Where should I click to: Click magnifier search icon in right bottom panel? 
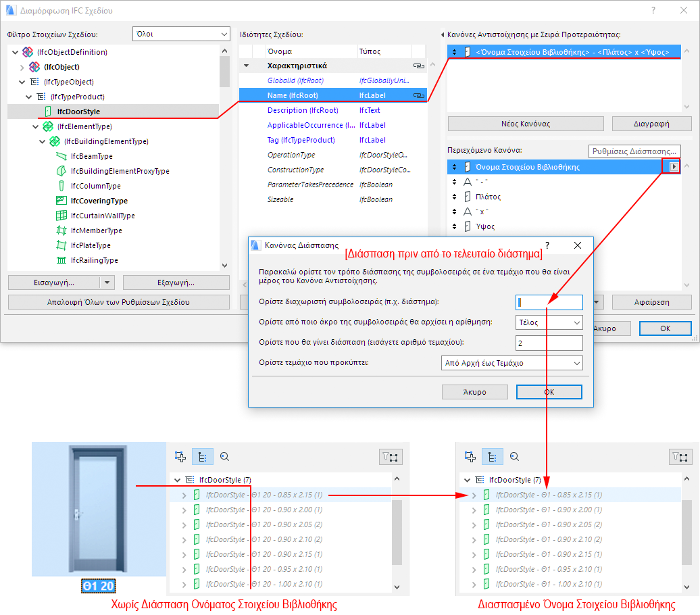tap(514, 456)
